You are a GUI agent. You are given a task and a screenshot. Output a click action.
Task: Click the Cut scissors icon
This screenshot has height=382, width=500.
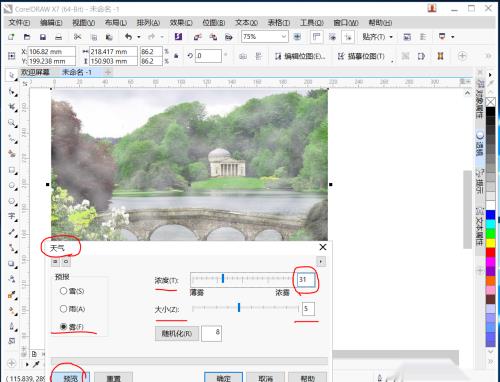(x=77, y=37)
